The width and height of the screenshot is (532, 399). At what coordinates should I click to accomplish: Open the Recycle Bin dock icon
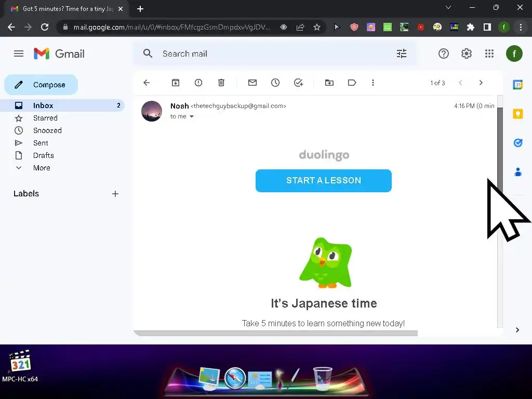pos(322,378)
